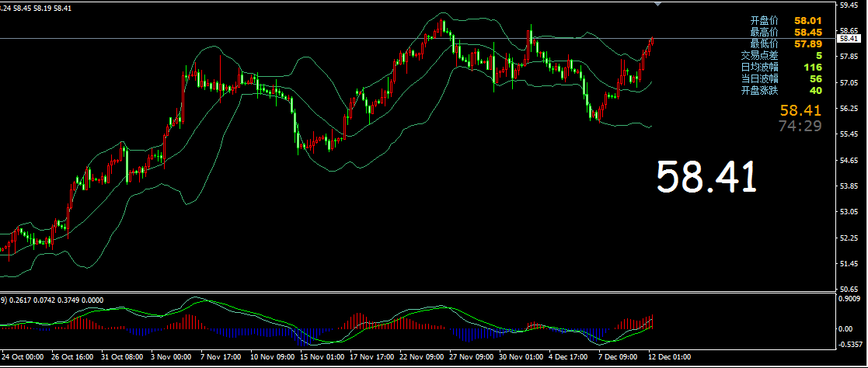868x368 pixels.
Task: Click the 12 Dec 01:00 time label
Action: coord(670,358)
